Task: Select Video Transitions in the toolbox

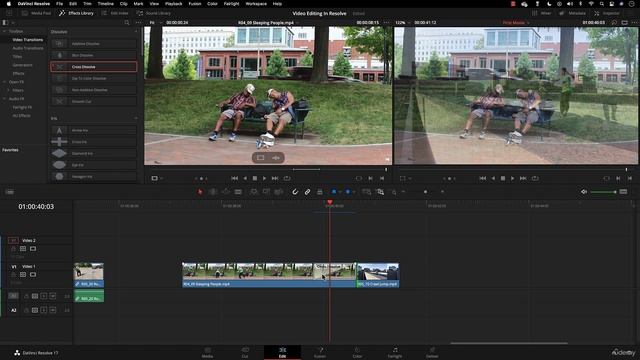Action: [27, 40]
